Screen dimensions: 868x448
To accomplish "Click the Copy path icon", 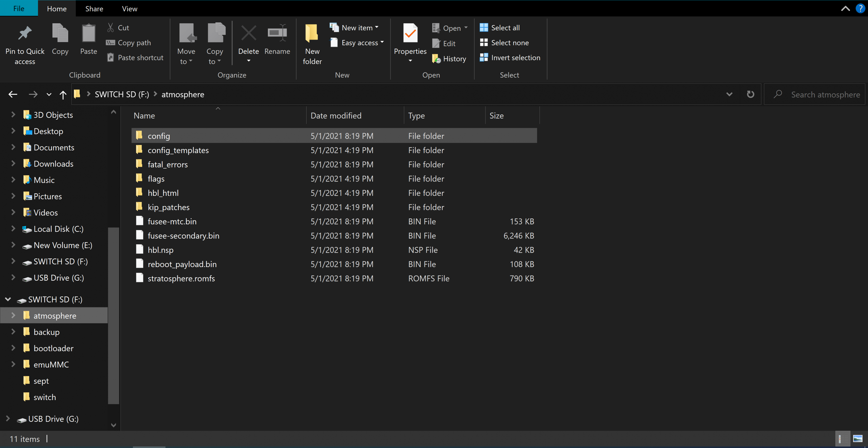I will (x=111, y=42).
